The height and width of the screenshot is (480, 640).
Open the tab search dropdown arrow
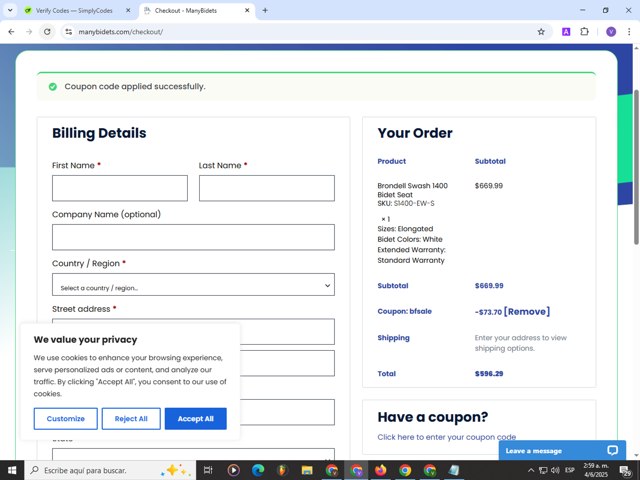10,10
